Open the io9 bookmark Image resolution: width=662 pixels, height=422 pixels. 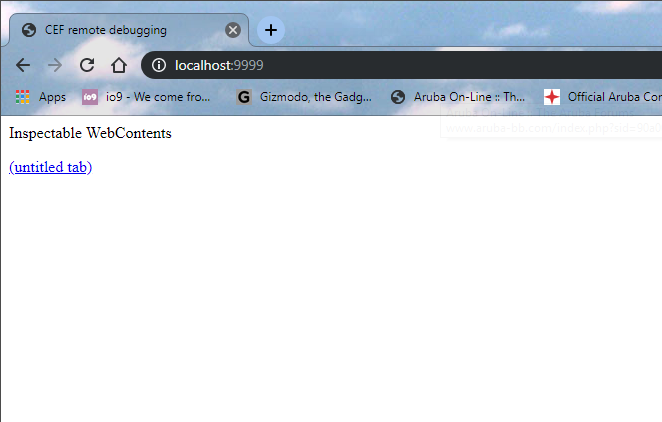pos(146,97)
